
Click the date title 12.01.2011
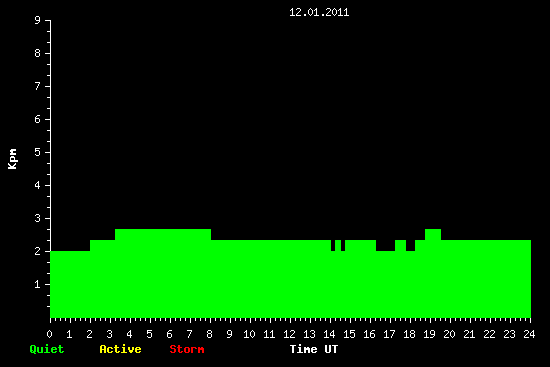point(319,13)
